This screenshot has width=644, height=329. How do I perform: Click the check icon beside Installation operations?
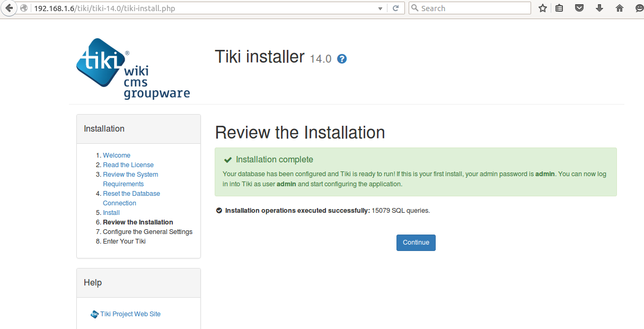tap(219, 211)
